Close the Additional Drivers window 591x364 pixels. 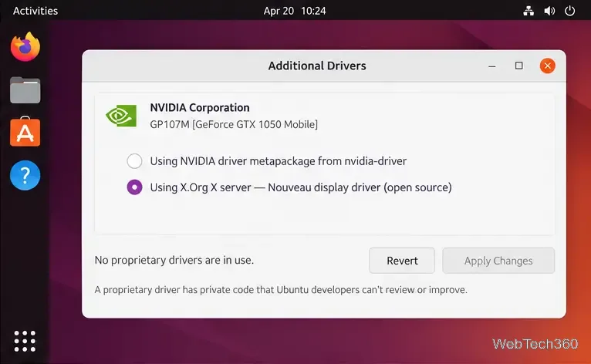pyautogui.click(x=547, y=66)
